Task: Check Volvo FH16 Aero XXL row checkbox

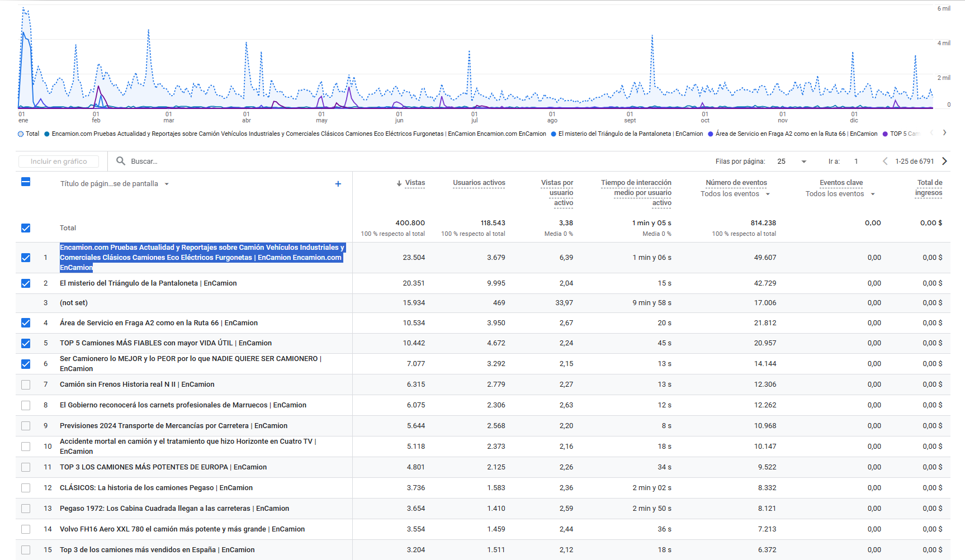Action: (26, 529)
